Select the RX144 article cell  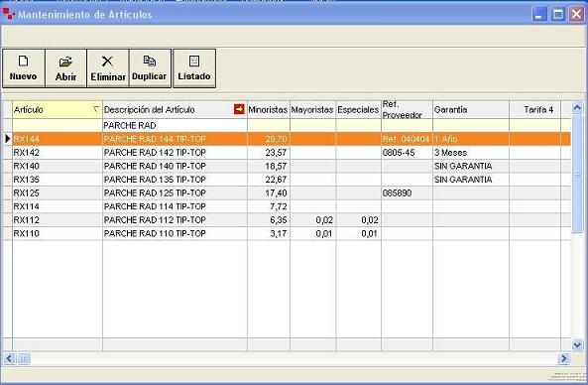(58, 139)
